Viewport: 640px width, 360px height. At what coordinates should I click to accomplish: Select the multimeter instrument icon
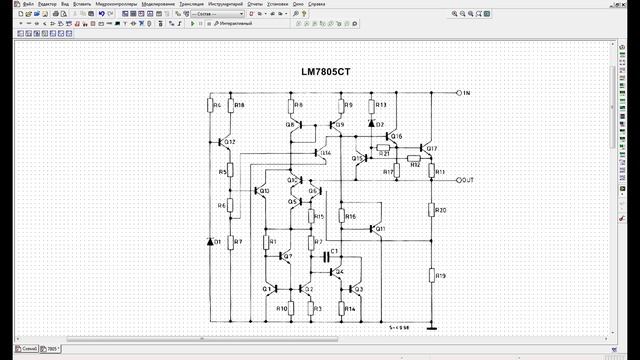click(622, 47)
